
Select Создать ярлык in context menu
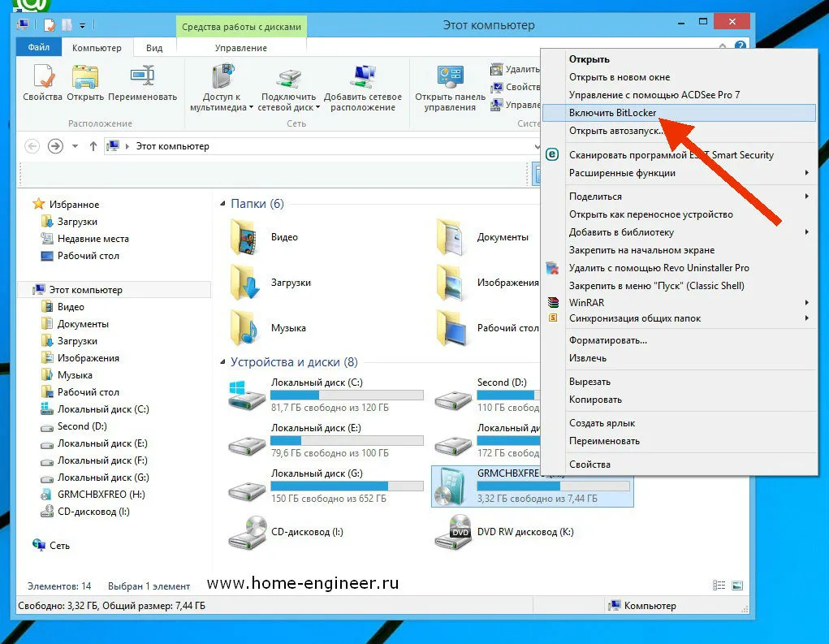point(680,423)
